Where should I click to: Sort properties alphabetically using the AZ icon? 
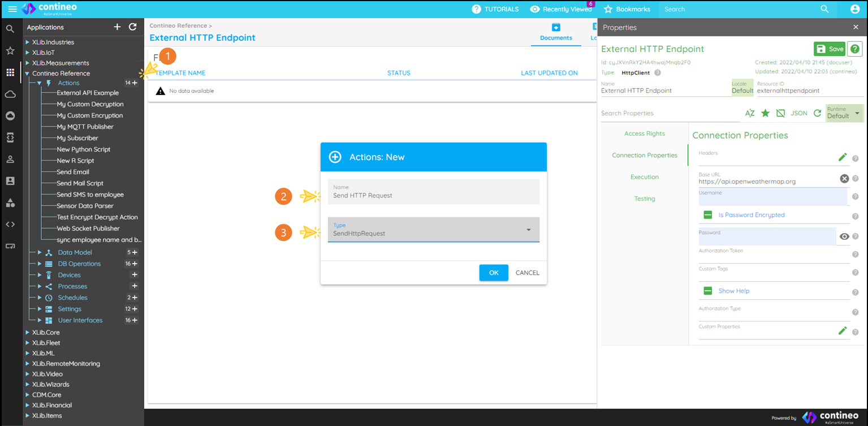750,113
